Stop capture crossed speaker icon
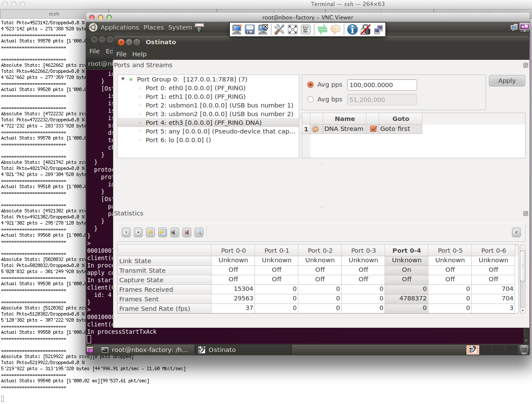 tap(187, 233)
